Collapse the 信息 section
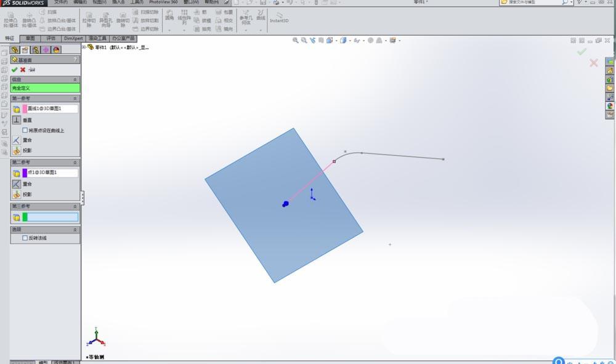This screenshot has height=364, width=616. tap(74, 79)
